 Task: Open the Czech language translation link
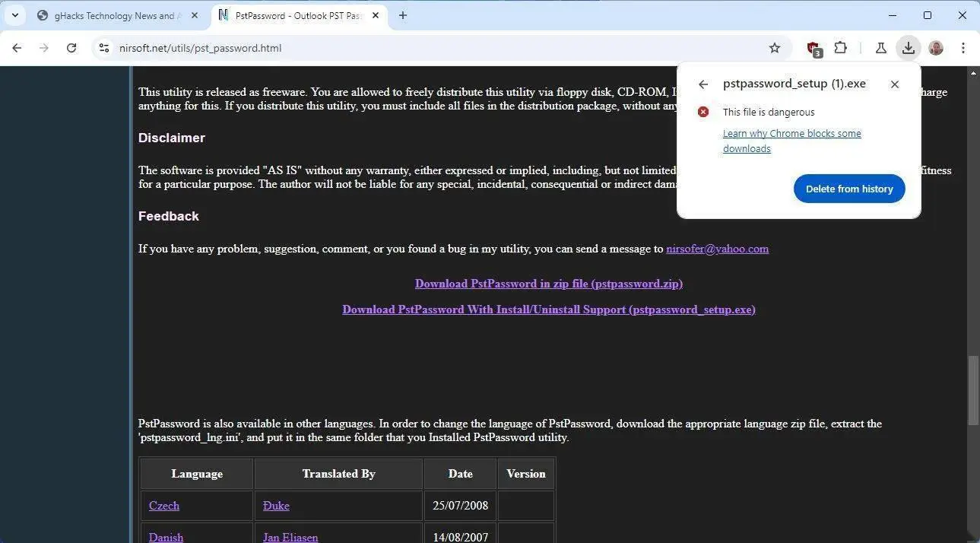[163, 505]
